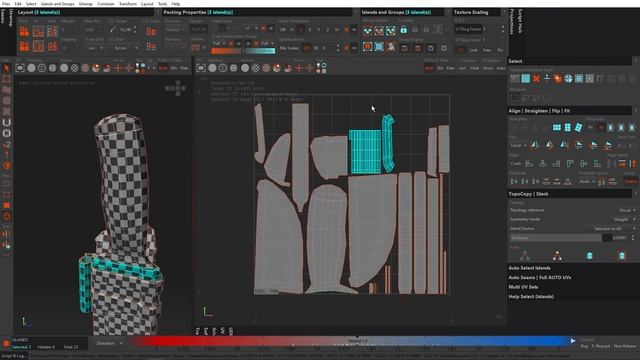640x360 pixels.
Task: Open the Transform menu
Action: tap(127, 4)
